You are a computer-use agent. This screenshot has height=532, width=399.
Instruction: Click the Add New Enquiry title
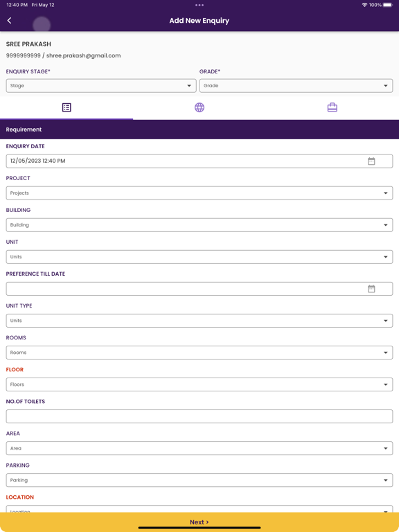pyautogui.click(x=199, y=21)
